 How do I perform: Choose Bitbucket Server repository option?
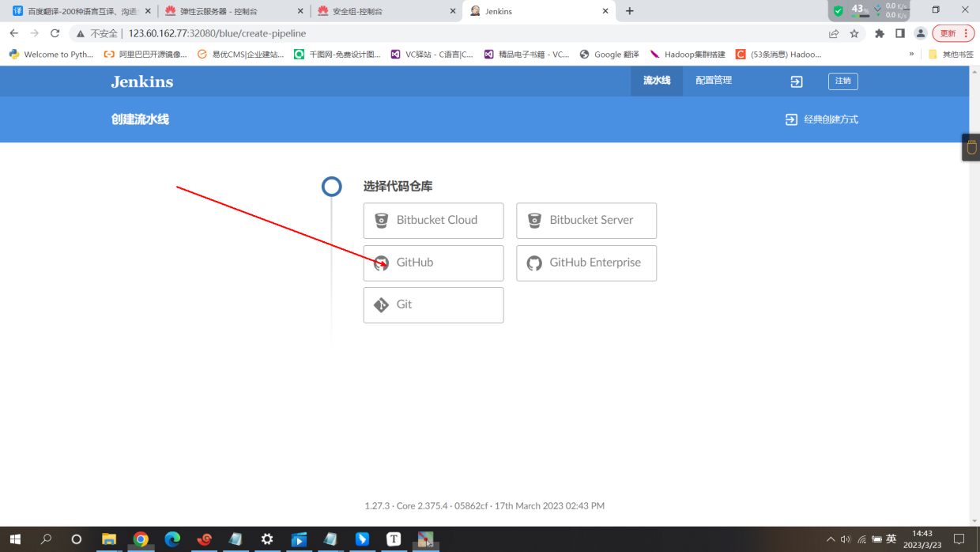[586, 221]
